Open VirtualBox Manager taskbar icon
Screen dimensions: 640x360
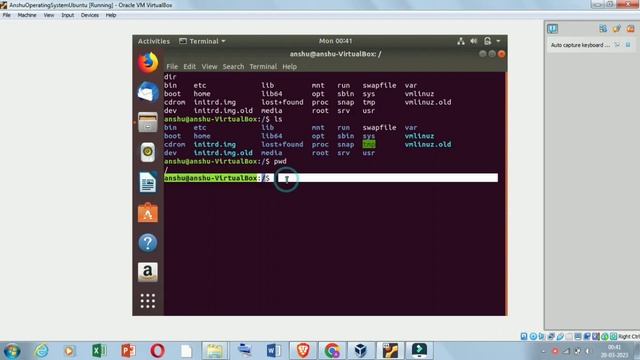[361, 351]
